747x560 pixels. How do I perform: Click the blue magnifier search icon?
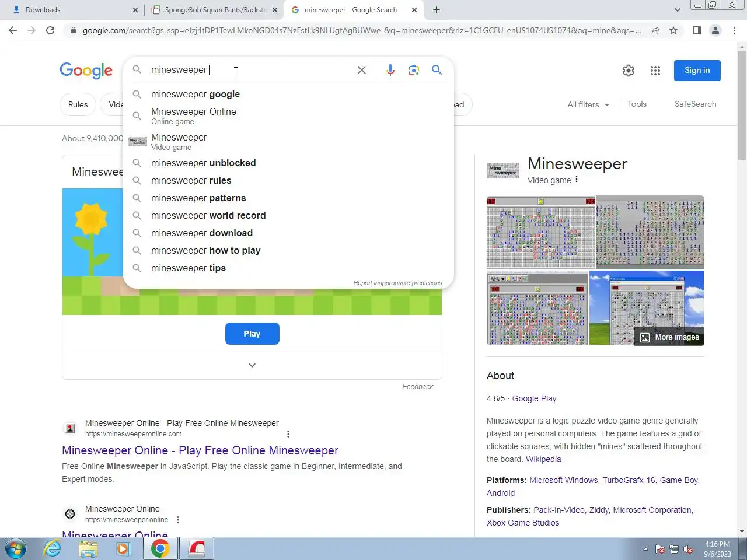coord(437,70)
